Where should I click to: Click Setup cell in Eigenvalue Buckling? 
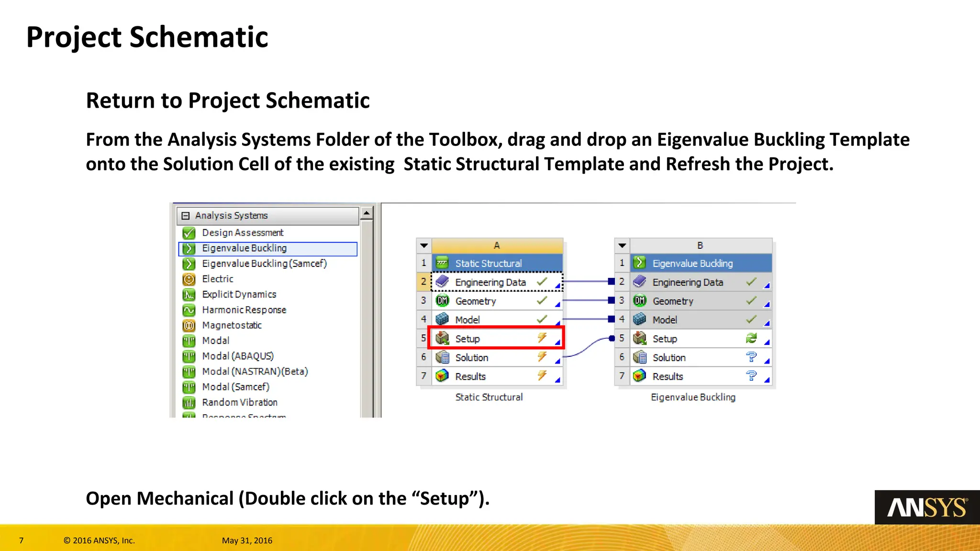(x=664, y=339)
